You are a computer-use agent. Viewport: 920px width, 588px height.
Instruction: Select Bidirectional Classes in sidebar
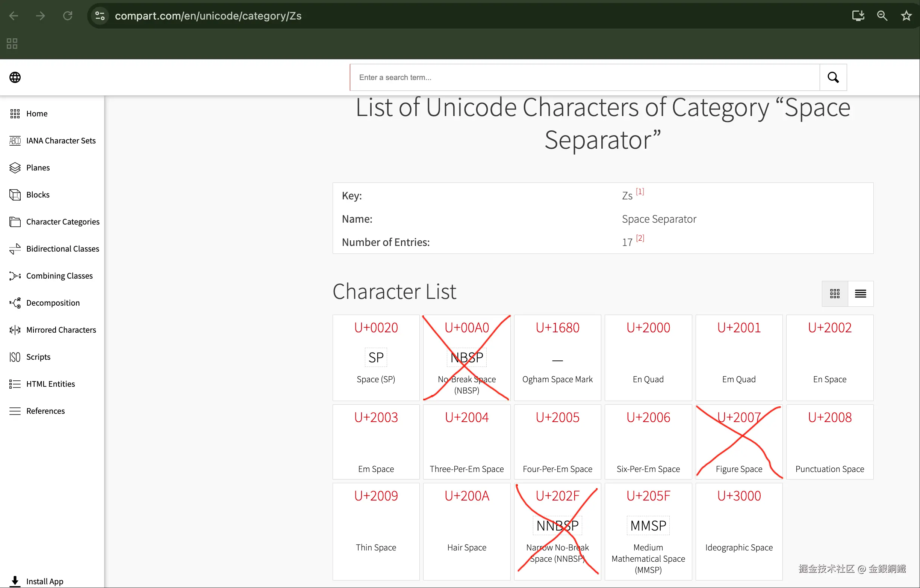63,249
